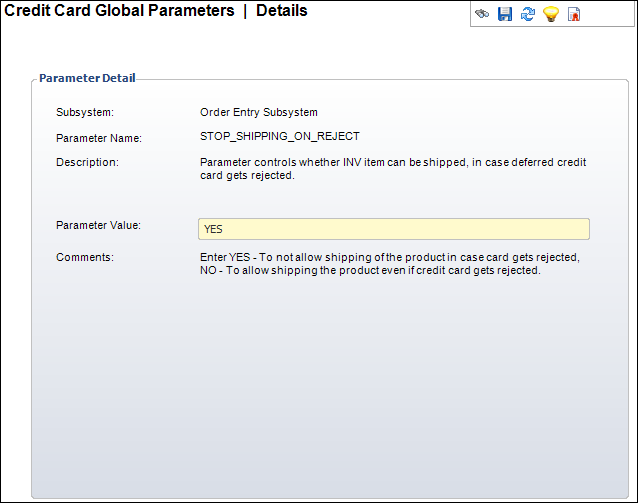Screen dimensions: 638x503
Task: Save the parameter with the floppy disk icon
Action: pos(505,15)
